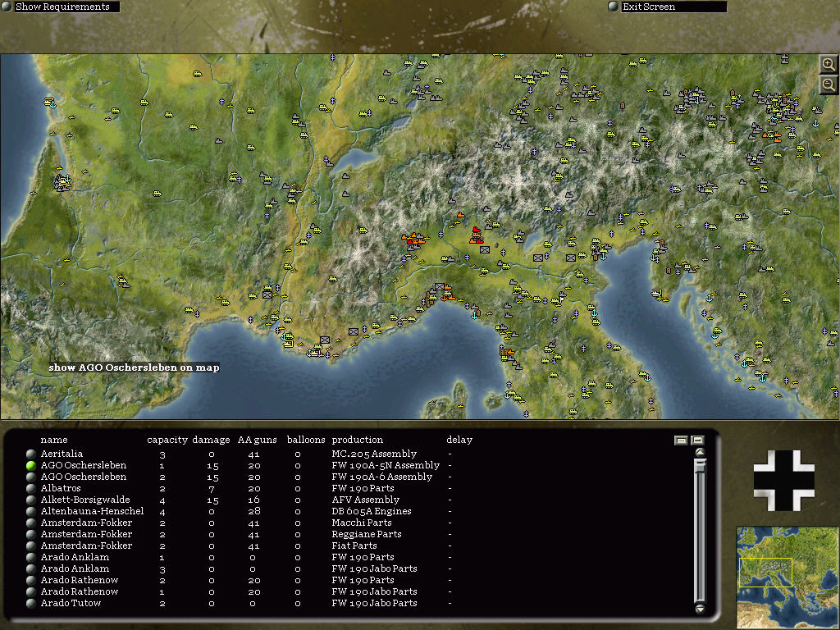Click the 'delay' column header
The image size is (840, 630).
pos(459,440)
